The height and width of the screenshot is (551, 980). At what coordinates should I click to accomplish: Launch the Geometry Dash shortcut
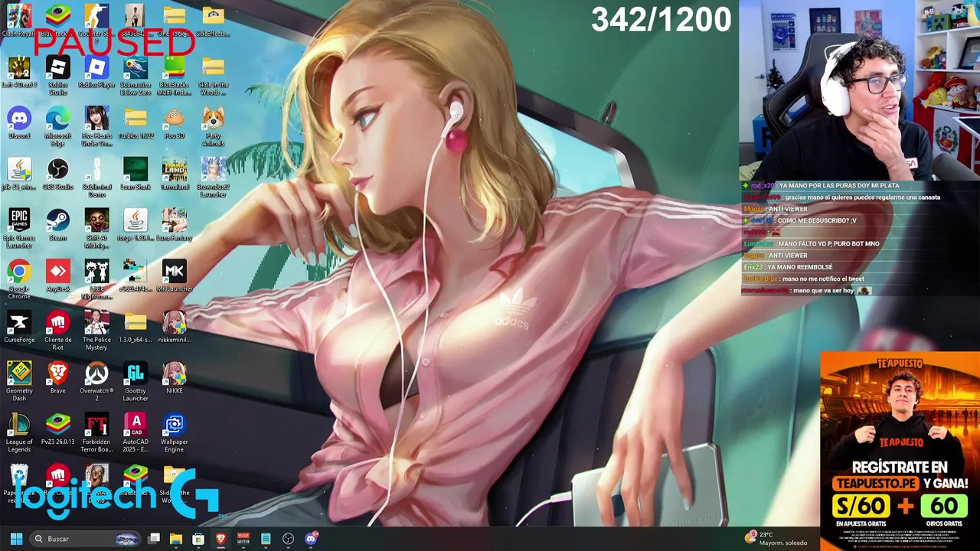19,381
